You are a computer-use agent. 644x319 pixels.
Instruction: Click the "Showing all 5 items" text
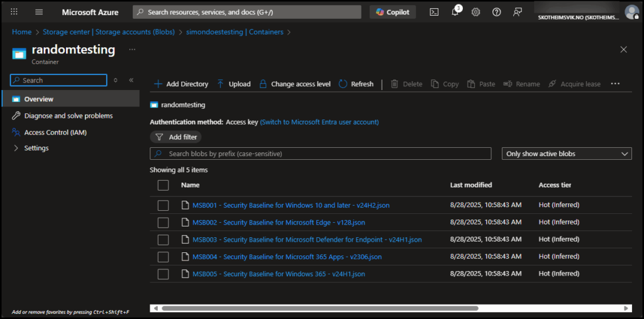coord(179,170)
